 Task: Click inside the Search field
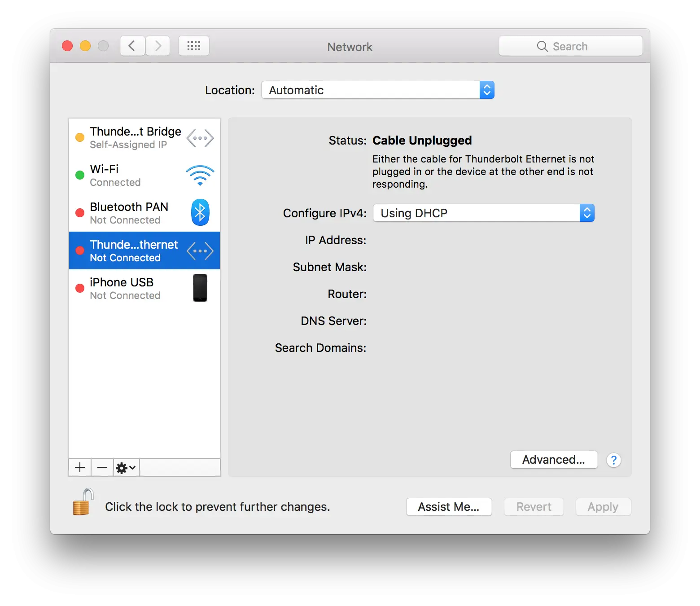(571, 46)
